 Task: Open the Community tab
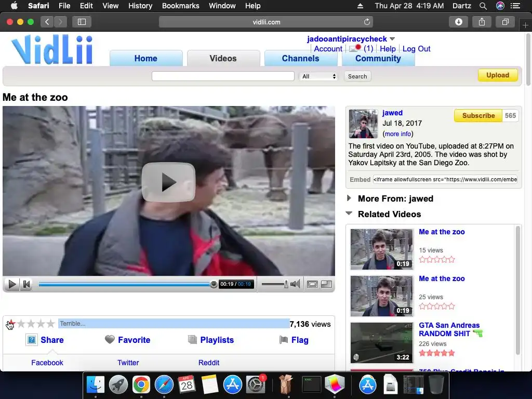pyautogui.click(x=378, y=58)
